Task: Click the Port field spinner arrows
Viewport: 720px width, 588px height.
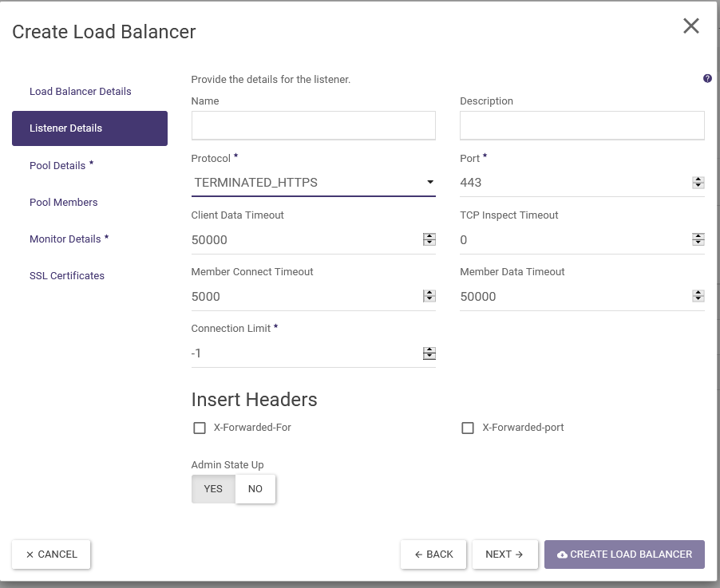Action: point(698,183)
